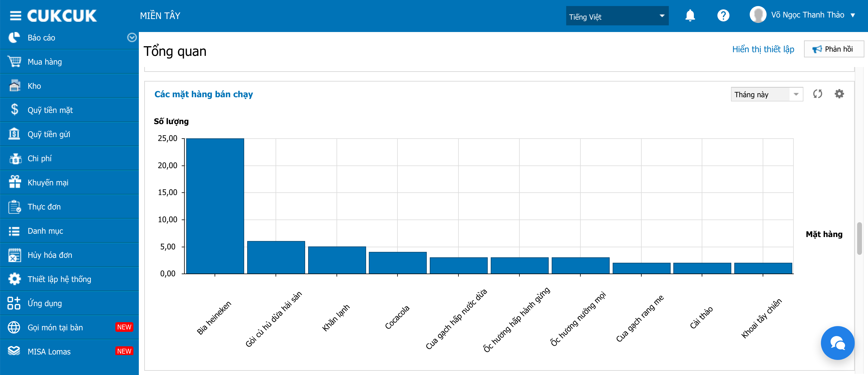Click the Bia heineken bar
This screenshot has height=375, width=868.
pos(215,206)
